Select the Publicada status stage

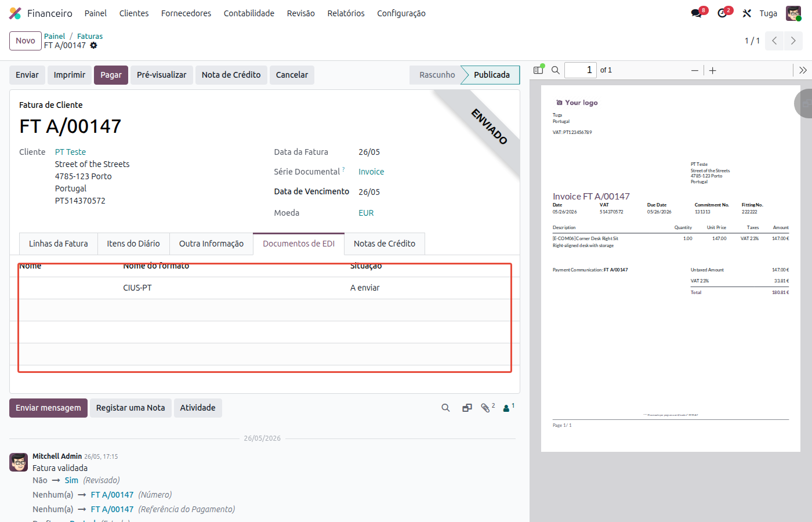(492, 75)
